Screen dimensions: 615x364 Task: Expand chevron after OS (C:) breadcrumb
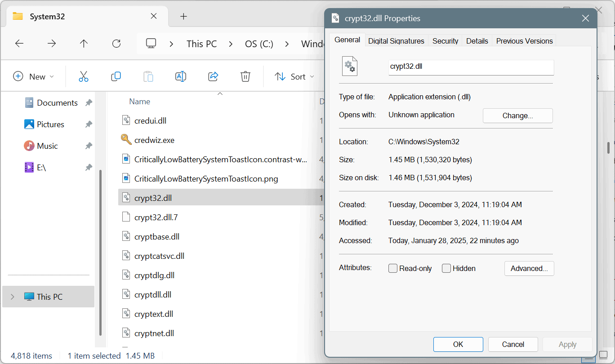pyautogui.click(x=287, y=44)
